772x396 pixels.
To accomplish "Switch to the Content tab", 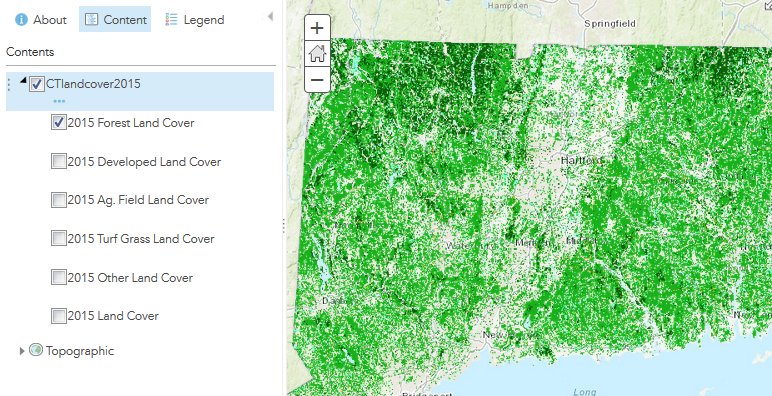I will (115, 20).
